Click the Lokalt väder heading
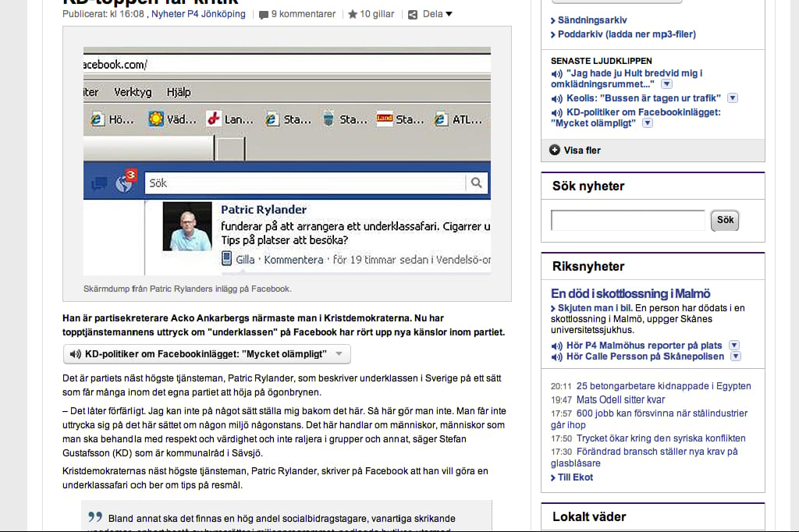The width and height of the screenshot is (799, 532). click(589, 516)
